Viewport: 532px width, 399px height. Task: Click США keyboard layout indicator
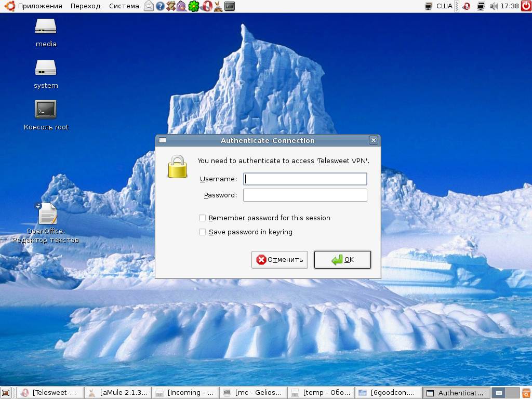[444, 6]
